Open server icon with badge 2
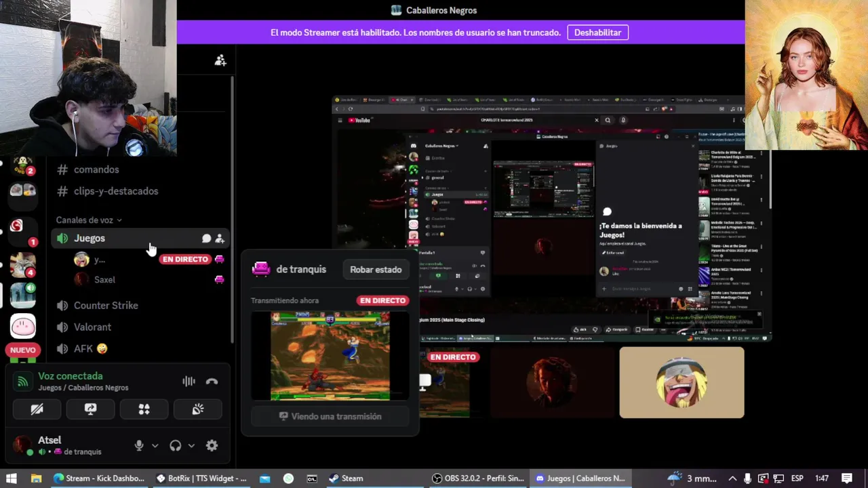The height and width of the screenshot is (488, 868). 22,165
